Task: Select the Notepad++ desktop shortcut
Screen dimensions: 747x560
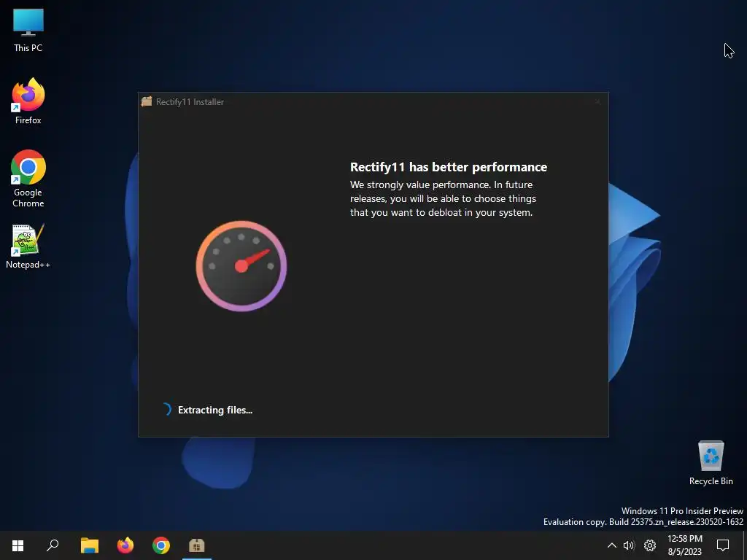Action: (x=28, y=246)
